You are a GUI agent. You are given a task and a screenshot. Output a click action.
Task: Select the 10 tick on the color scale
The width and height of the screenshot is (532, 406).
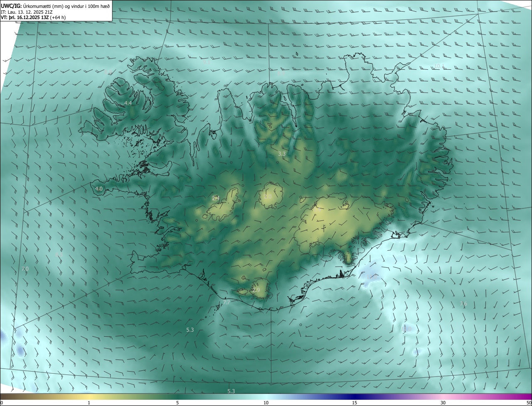pyautogui.click(x=266, y=403)
